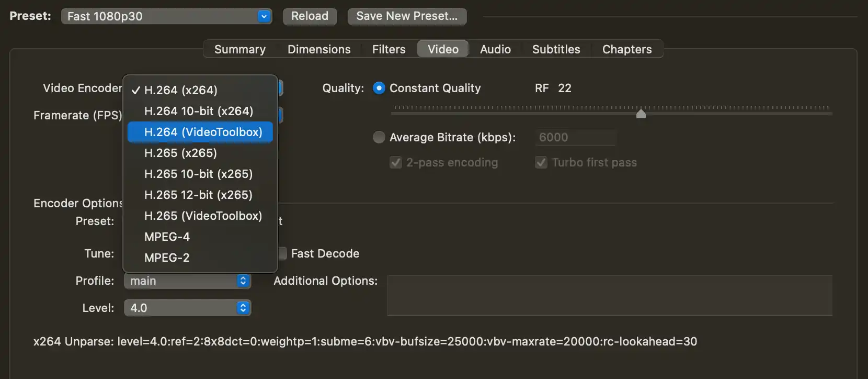Click the Reload button
The height and width of the screenshot is (379, 868).
pyautogui.click(x=310, y=16)
